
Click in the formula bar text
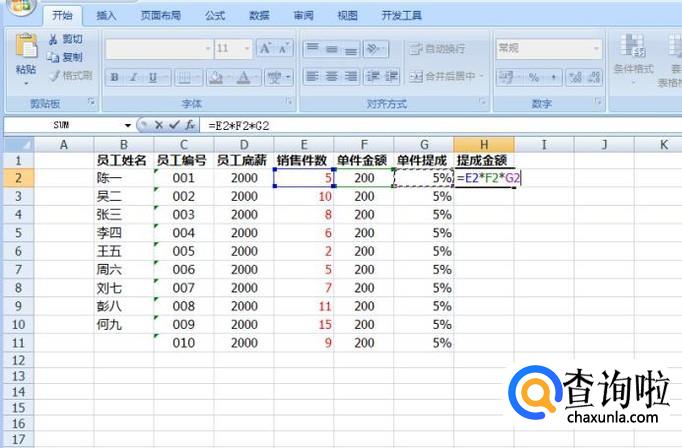(x=239, y=126)
